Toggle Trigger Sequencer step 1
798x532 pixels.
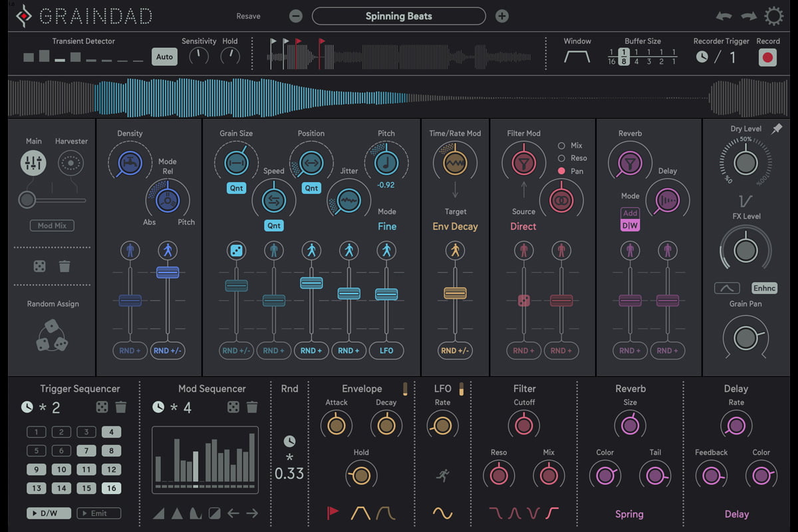(36, 432)
